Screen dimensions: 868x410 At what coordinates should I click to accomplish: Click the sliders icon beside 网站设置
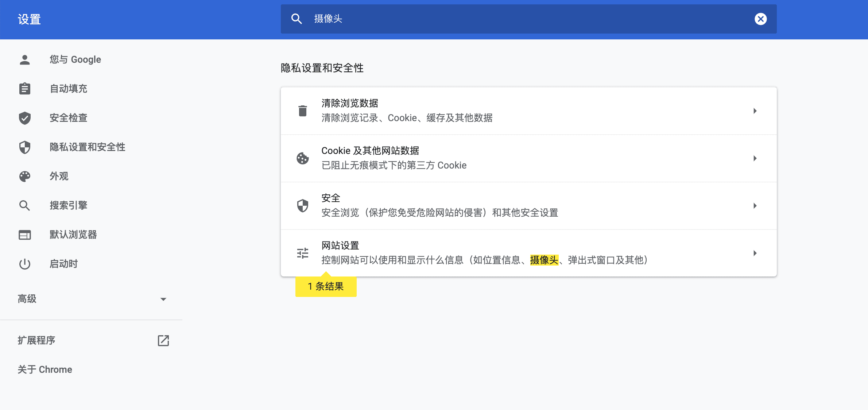pyautogui.click(x=302, y=253)
